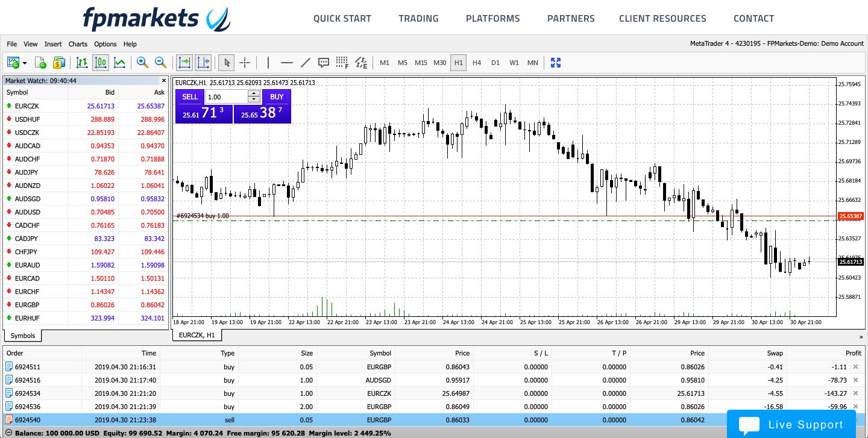Toggle chart shift
The image size is (868, 438).
click(x=203, y=62)
